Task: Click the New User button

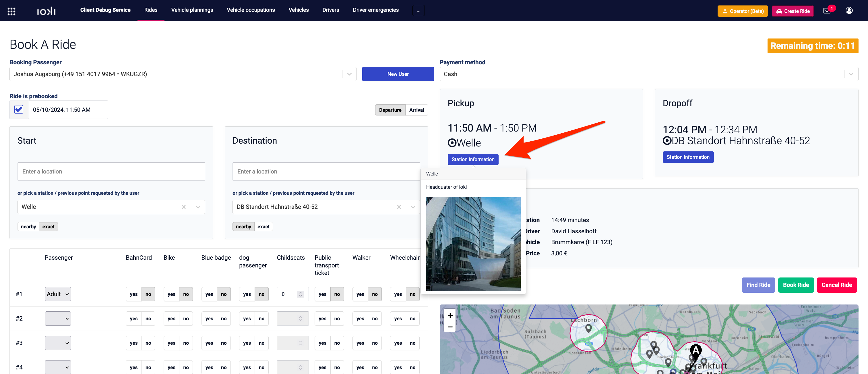Action: tap(398, 74)
